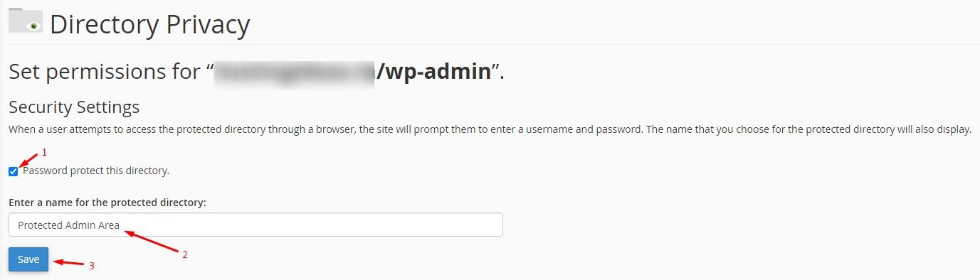Click the bold "/wp-admin" path text
980x280 pixels.
coord(433,72)
